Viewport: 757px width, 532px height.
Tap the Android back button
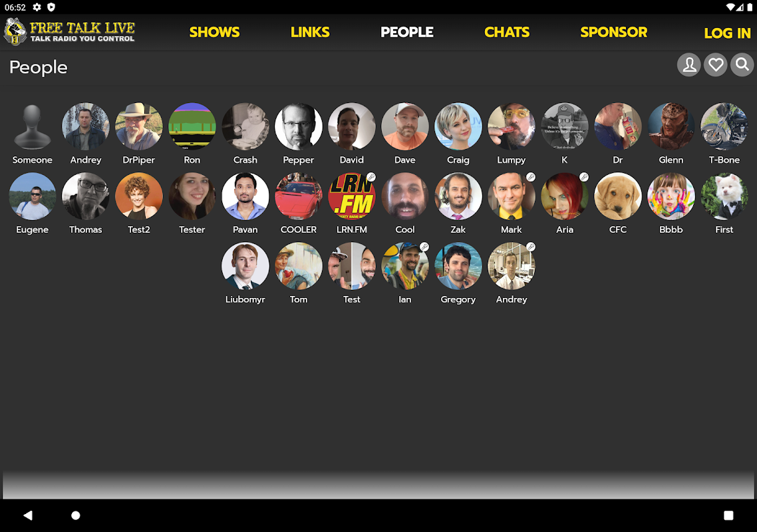point(28,515)
